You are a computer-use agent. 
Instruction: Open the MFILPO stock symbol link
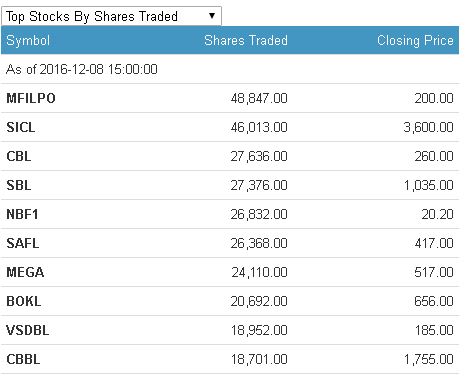click(x=31, y=98)
